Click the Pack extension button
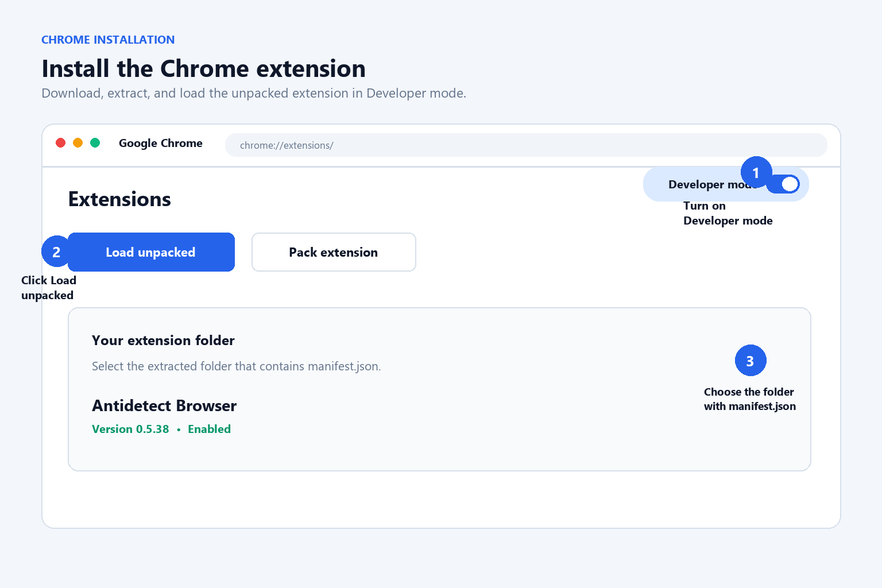Viewport: 882px width, 588px height. [334, 252]
